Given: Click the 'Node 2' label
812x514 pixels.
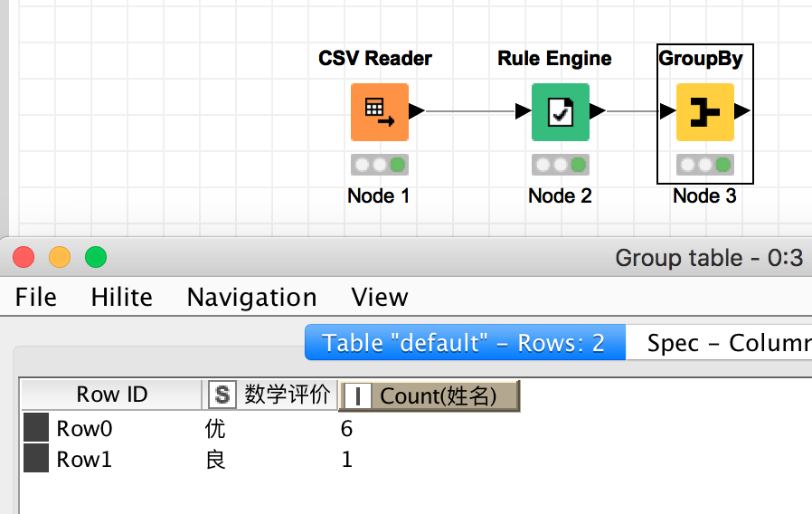Looking at the screenshot, I should point(560,195).
